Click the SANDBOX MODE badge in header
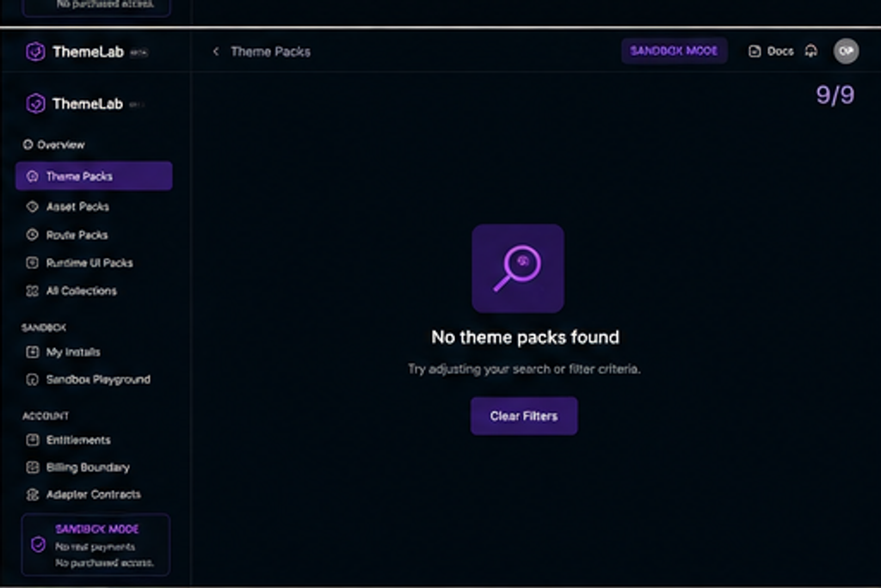The width and height of the screenshot is (881, 588). click(674, 51)
